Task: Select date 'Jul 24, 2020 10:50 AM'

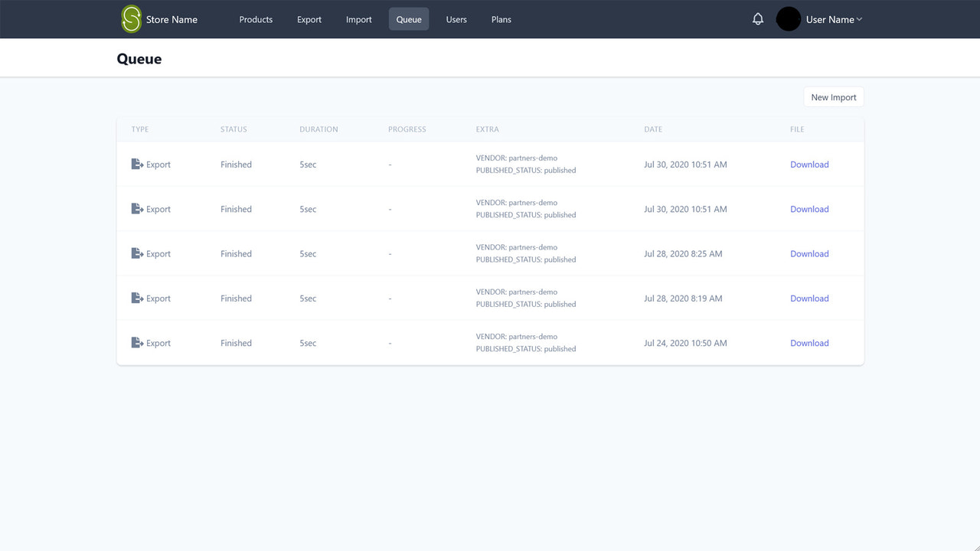Action: pyautogui.click(x=685, y=343)
